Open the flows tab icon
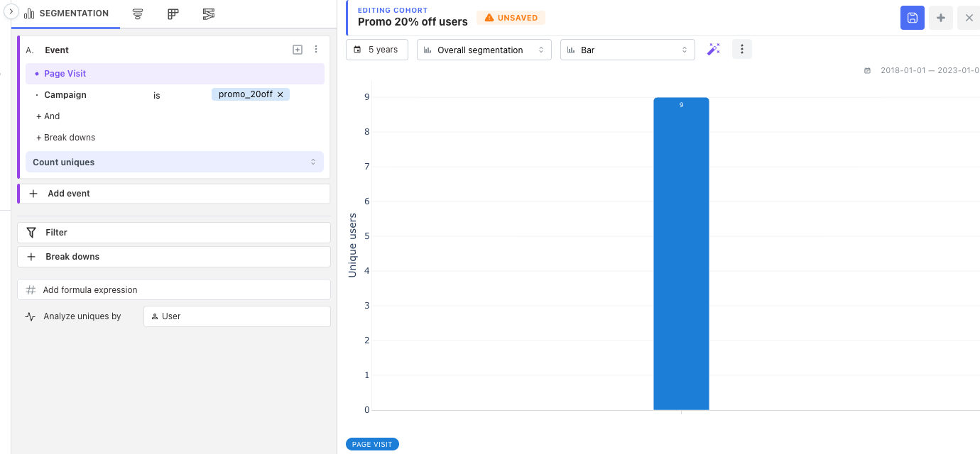Screen dimensions: 980x454 coord(208,14)
